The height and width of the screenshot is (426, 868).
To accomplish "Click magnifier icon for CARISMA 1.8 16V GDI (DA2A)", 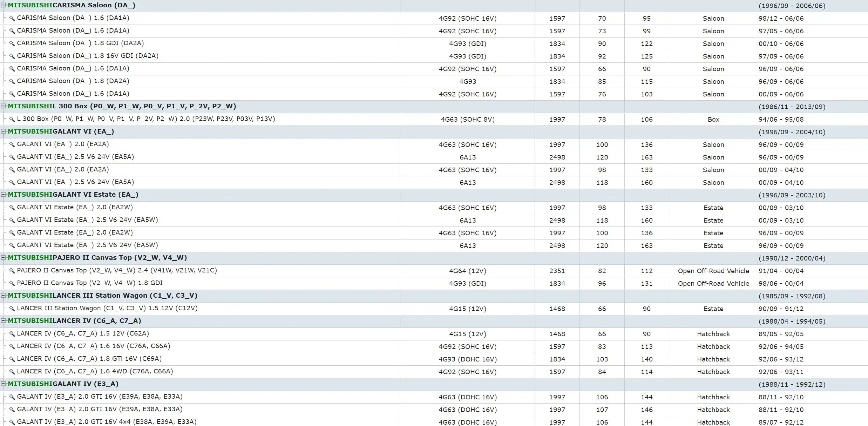I will click(12, 56).
